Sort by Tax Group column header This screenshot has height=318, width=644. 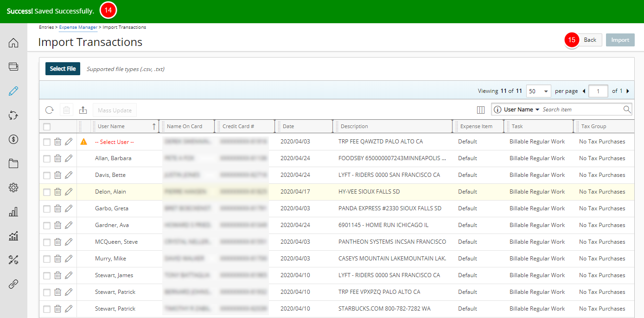coord(593,126)
